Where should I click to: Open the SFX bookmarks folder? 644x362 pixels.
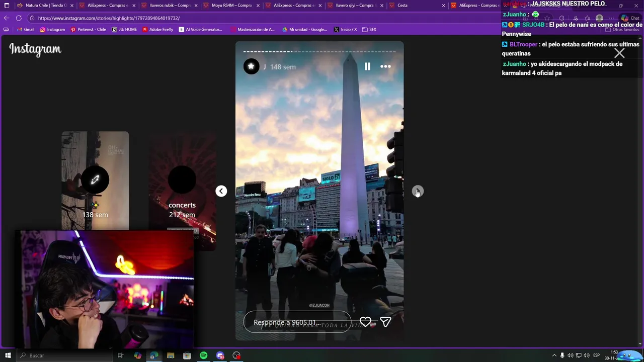pos(369,30)
